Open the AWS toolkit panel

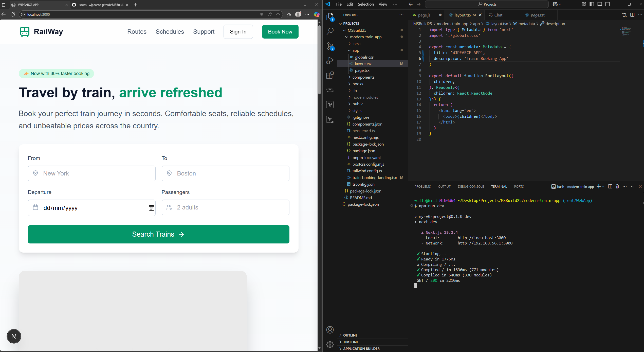(330, 90)
